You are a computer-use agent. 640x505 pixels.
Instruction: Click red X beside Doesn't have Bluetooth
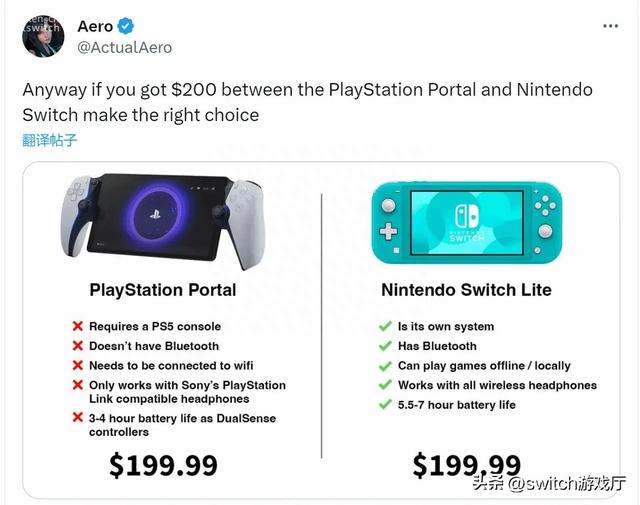tap(78, 345)
